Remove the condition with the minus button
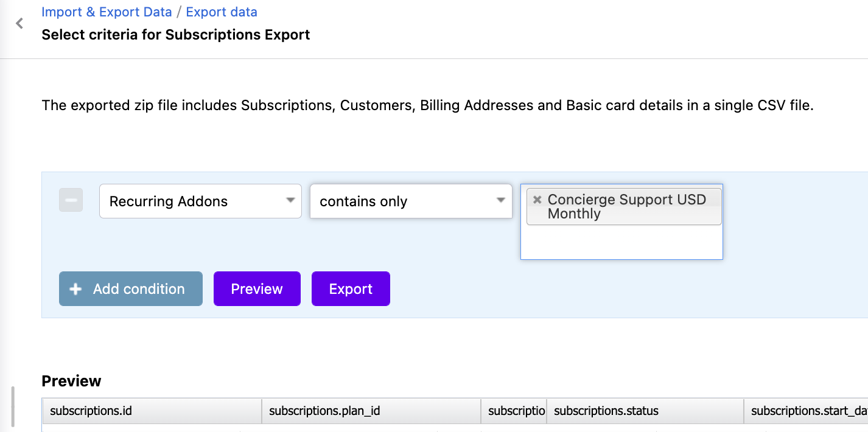 pos(71,200)
